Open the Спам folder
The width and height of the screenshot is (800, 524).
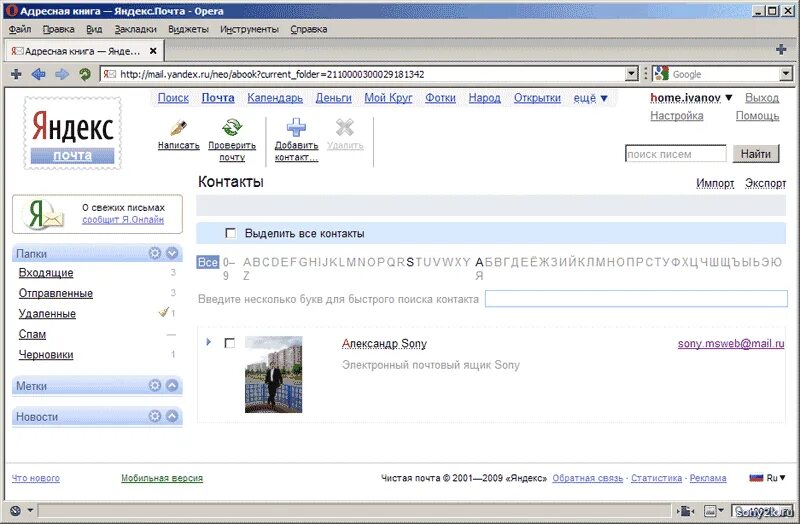32,334
